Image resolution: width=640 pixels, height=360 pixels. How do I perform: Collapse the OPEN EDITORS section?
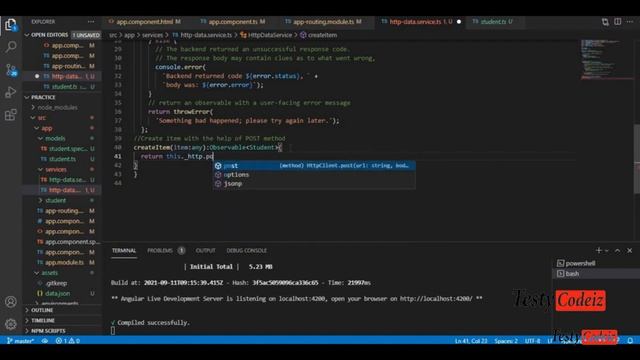click(x=49, y=35)
